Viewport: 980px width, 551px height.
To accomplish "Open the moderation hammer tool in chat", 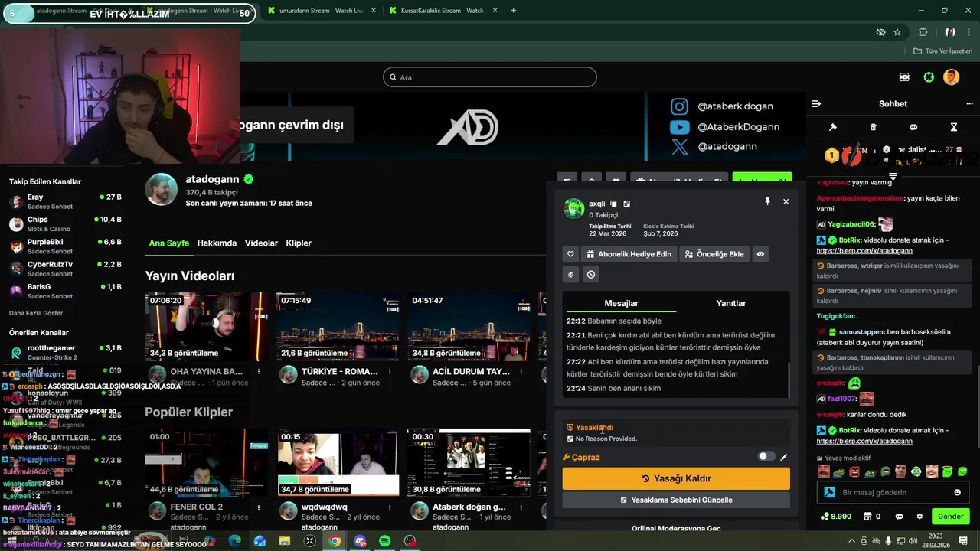I will (x=833, y=127).
